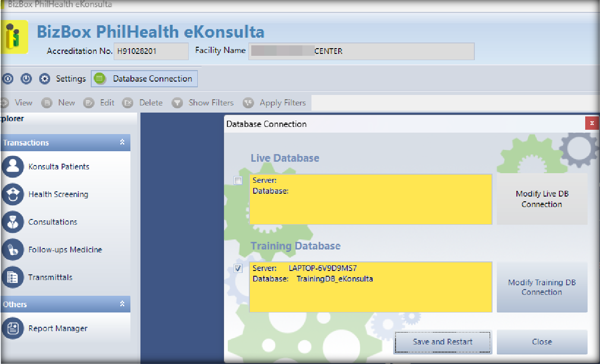Image resolution: width=600 pixels, height=364 pixels.
Task: Click Show Filters in toolbar
Action: pos(211,103)
